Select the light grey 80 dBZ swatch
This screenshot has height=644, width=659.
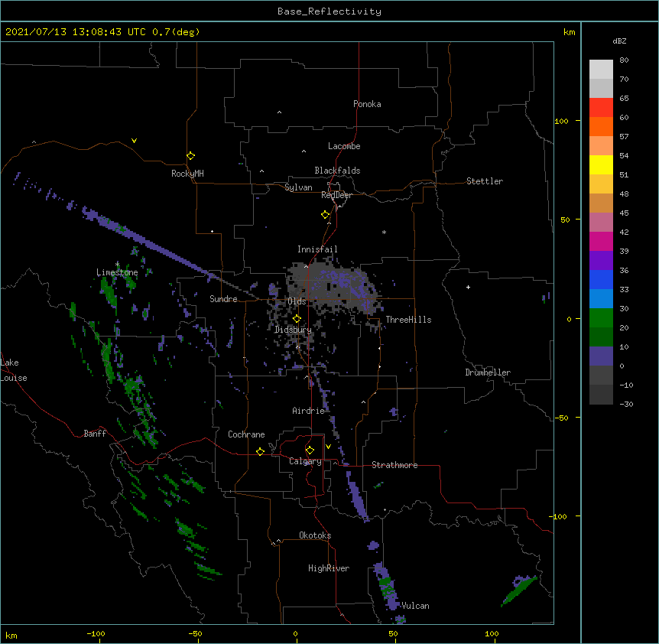pyautogui.click(x=601, y=70)
